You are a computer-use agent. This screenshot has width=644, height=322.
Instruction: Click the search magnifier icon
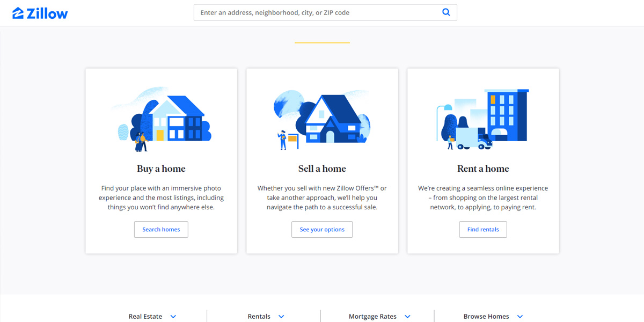coord(446,12)
